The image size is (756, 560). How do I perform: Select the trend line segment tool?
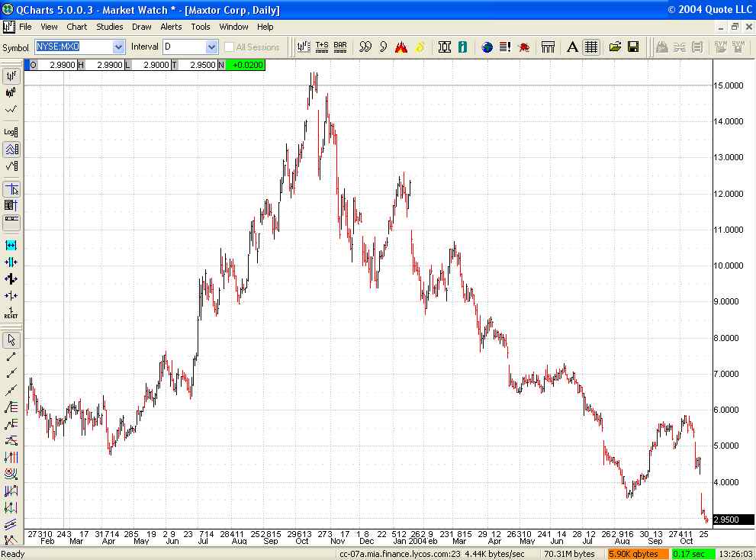[11, 357]
